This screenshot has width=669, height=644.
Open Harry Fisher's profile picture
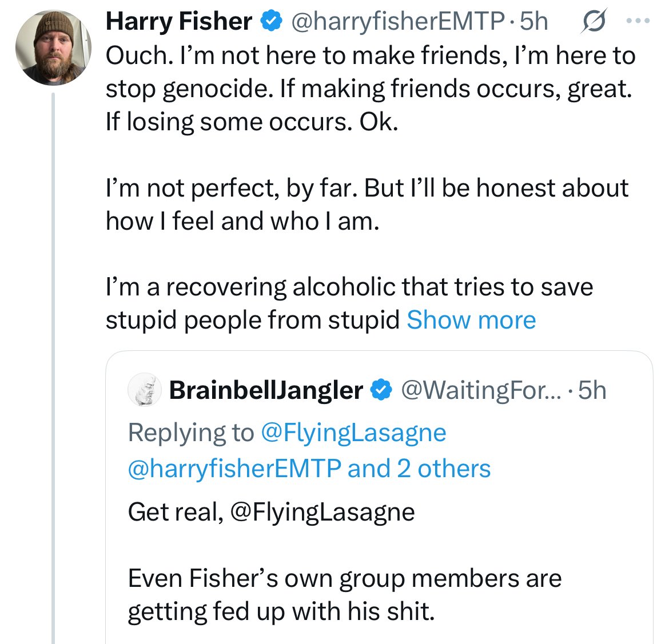53,47
